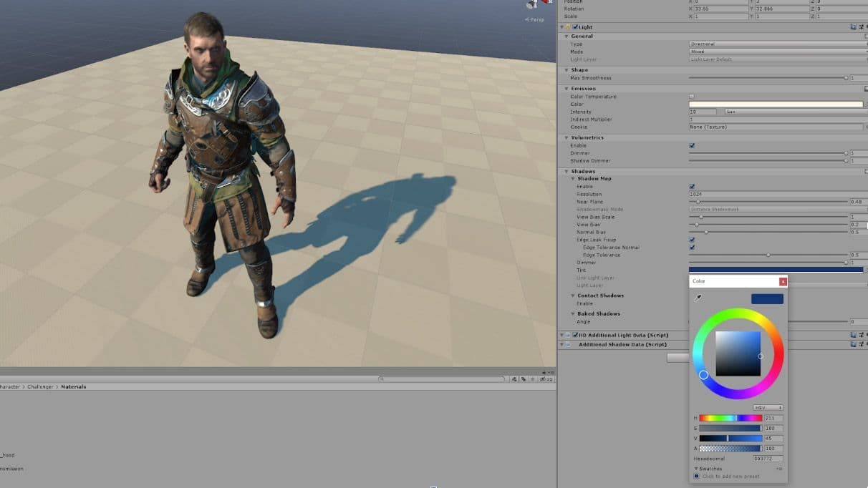Click the favorite star icon in the Project search bar

pyautogui.click(x=533, y=379)
